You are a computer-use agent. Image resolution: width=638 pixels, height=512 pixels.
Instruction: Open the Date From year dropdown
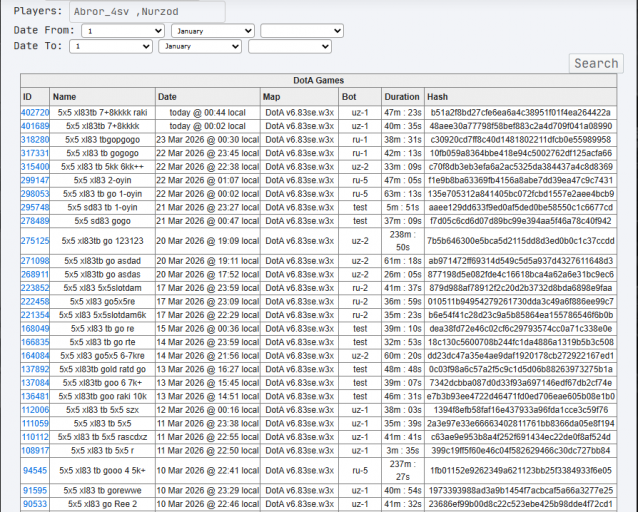(302, 31)
